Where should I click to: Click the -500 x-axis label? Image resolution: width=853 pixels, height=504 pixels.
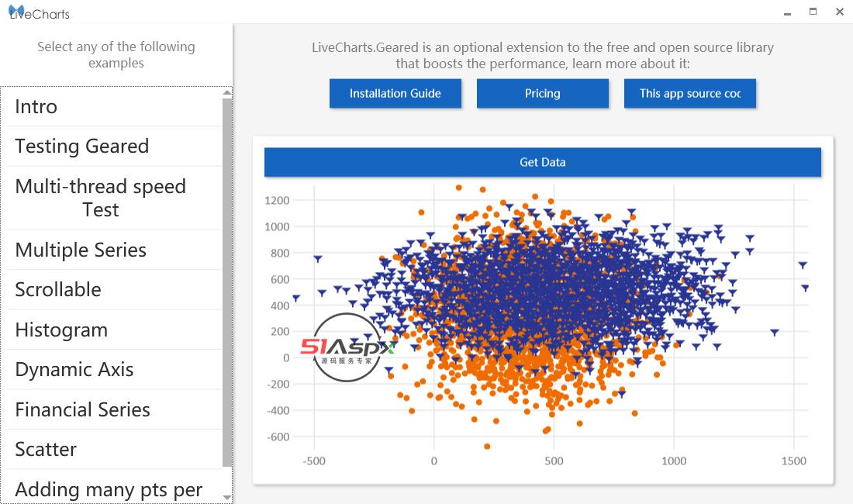pyautogui.click(x=314, y=461)
